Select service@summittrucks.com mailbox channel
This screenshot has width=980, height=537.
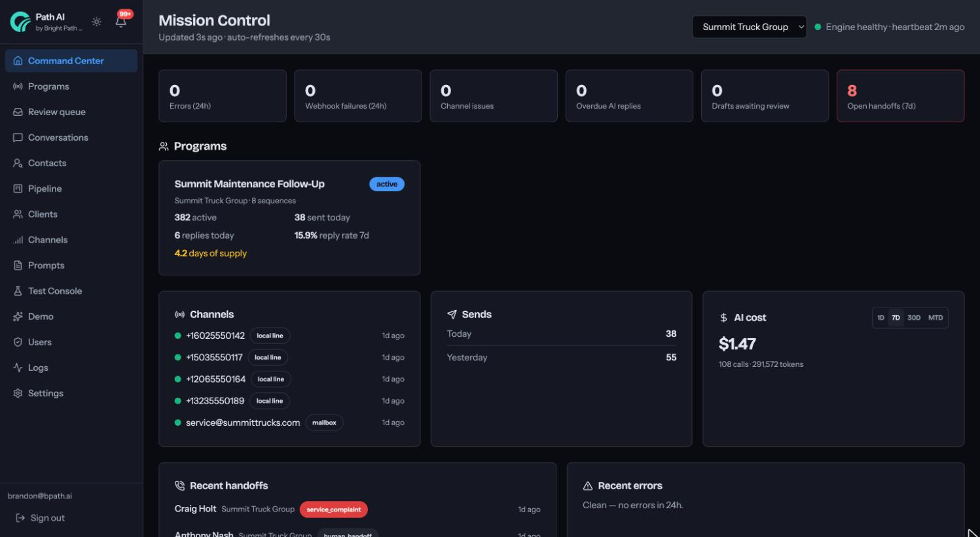click(289, 423)
